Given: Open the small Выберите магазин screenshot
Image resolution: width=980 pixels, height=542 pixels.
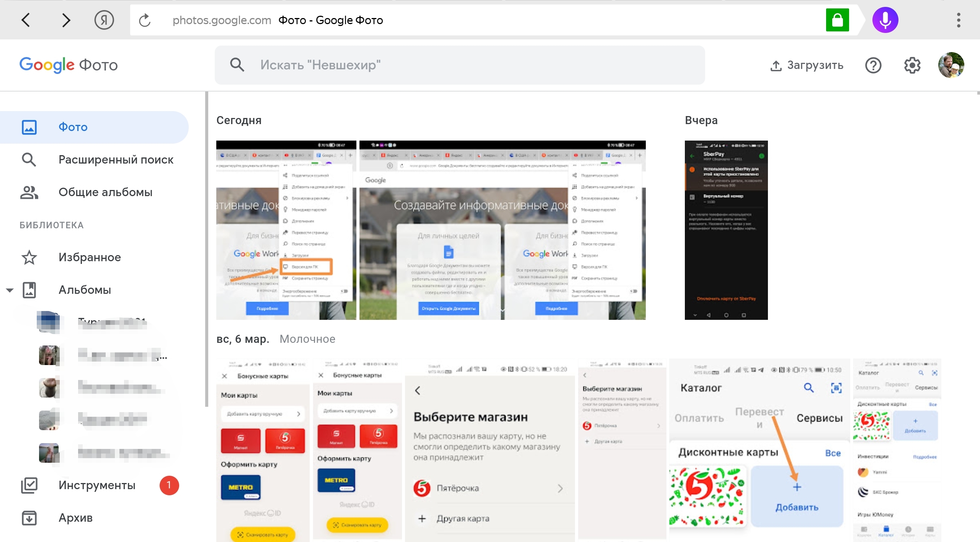Looking at the screenshot, I should click(x=622, y=450).
